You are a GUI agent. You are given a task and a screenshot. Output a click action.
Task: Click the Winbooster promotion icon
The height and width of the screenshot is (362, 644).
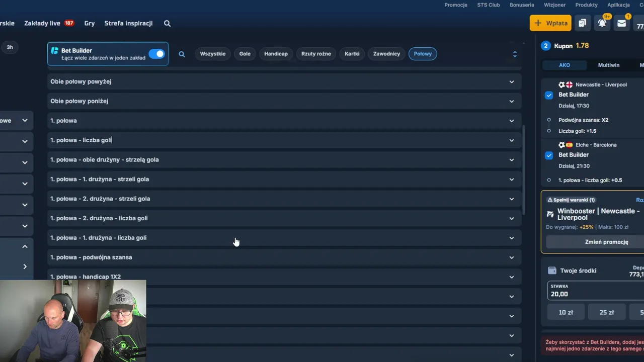pyautogui.click(x=550, y=215)
